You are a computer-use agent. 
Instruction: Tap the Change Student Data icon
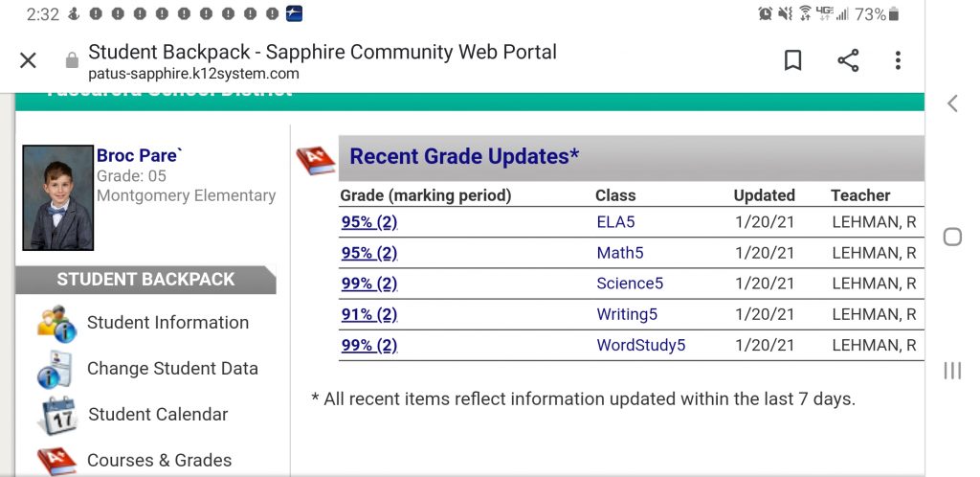pyautogui.click(x=55, y=369)
